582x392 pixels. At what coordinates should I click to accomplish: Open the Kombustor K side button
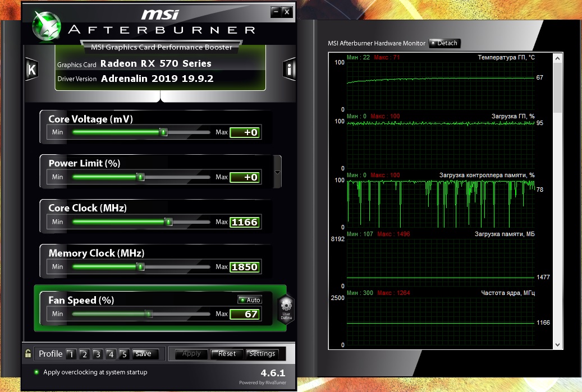pyautogui.click(x=31, y=69)
